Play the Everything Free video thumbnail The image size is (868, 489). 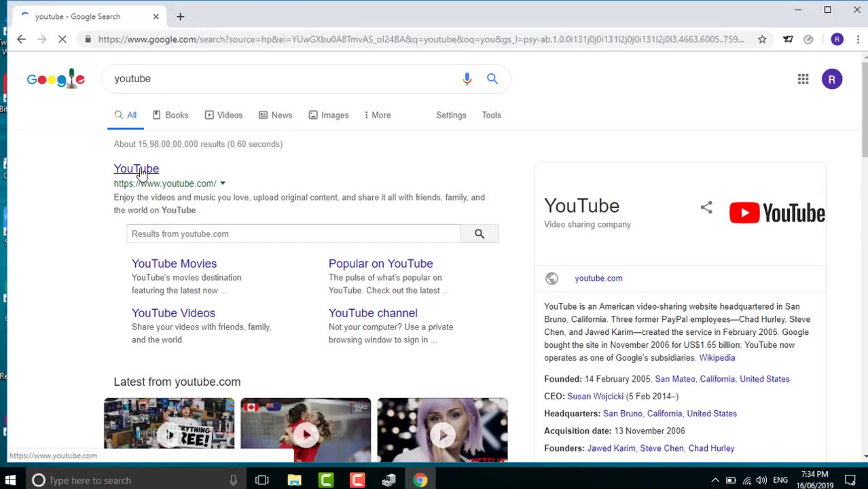169,431
